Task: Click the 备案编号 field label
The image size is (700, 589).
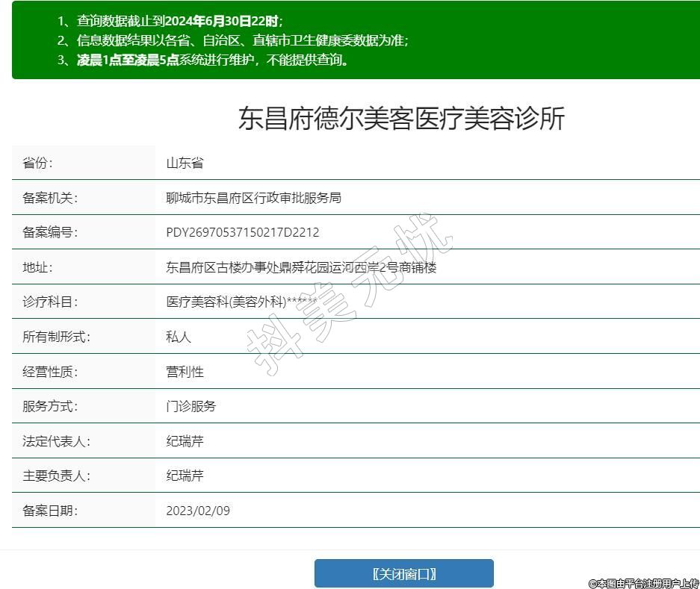Action: click(50, 232)
